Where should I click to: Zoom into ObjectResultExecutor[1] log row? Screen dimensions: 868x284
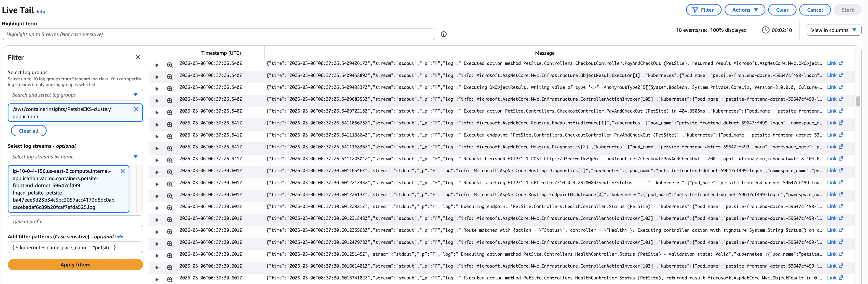(169, 77)
